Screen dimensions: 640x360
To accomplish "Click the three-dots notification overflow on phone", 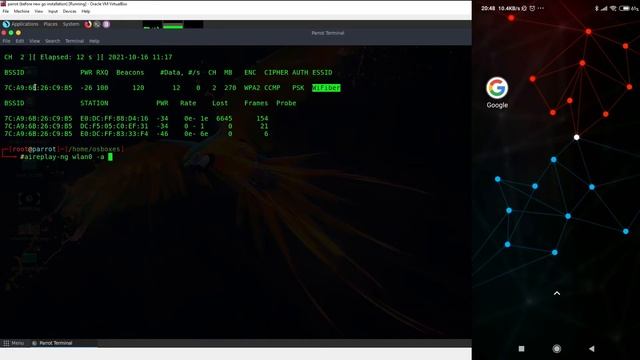I will click(x=541, y=8).
